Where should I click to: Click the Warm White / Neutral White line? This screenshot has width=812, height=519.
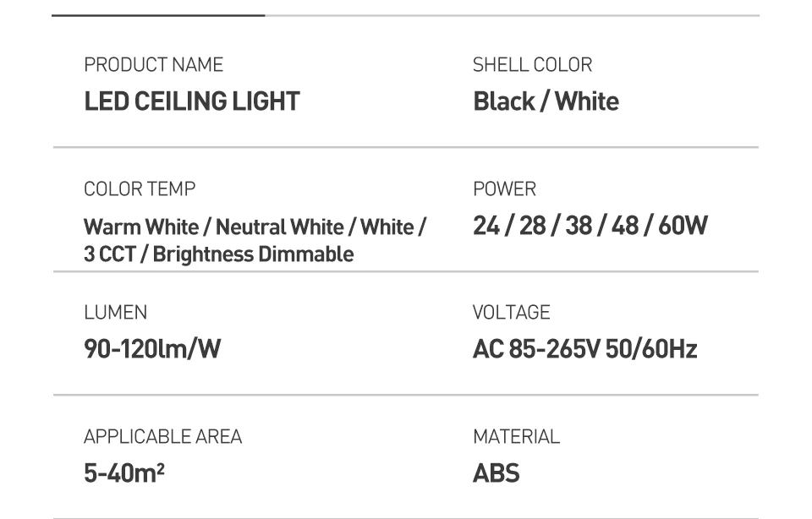pyautogui.click(x=255, y=227)
